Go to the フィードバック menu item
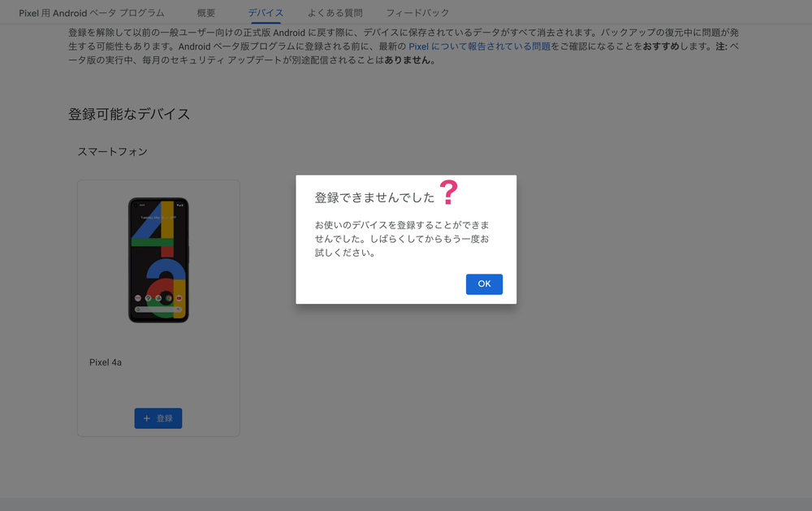 click(417, 13)
